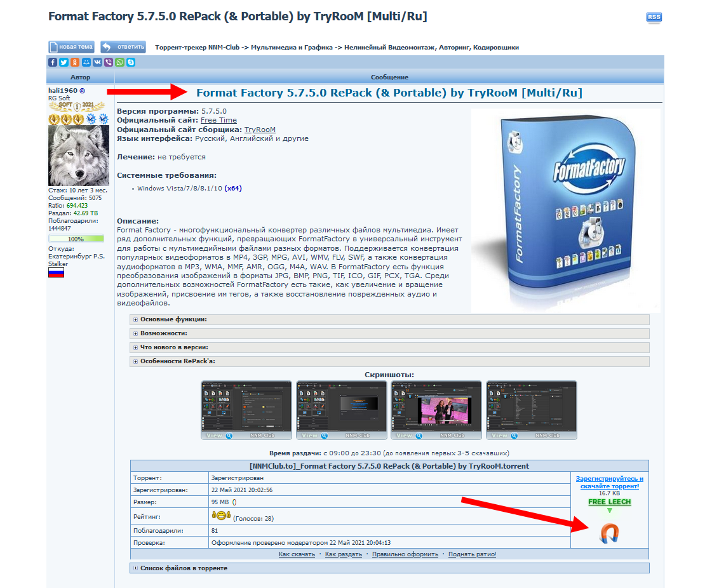Click the Поблагодарили value 81
The height and width of the screenshot is (588, 705).
215,530
